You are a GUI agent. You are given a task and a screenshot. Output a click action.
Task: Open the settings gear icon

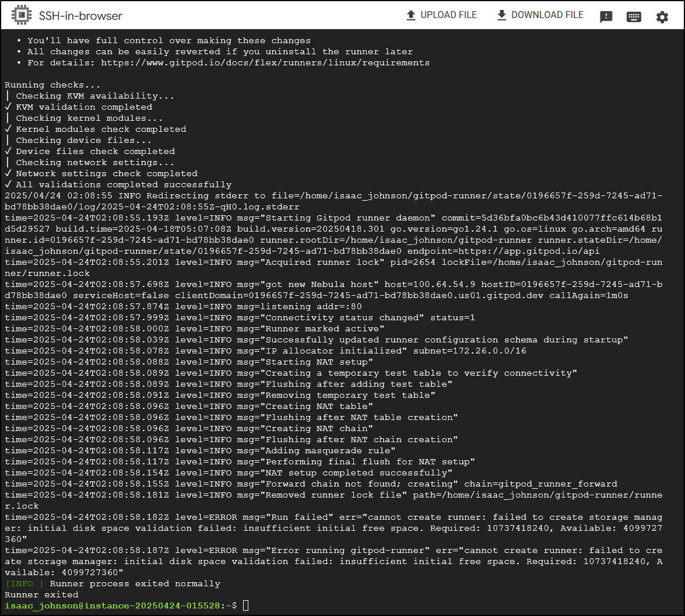[x=662, y=17]
